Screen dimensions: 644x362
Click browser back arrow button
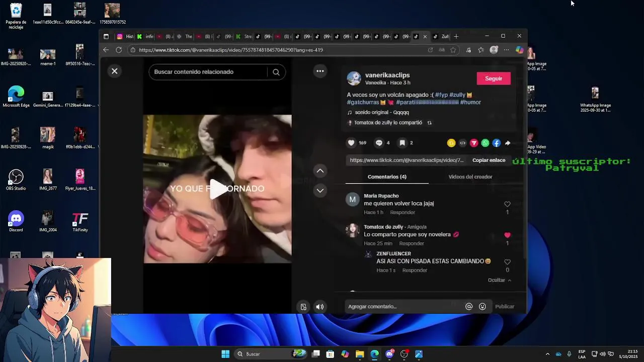(106, 50)
